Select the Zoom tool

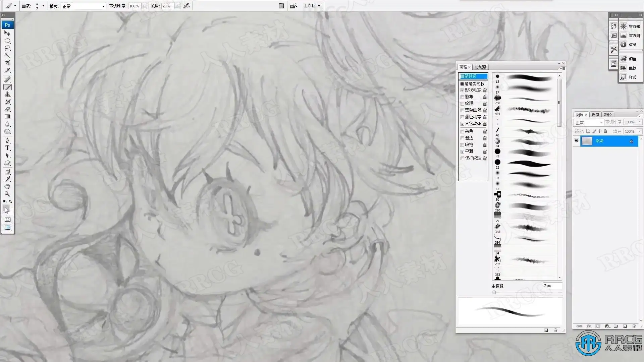coord(7,194)
